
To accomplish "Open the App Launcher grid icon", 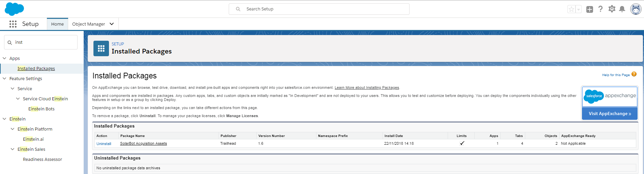I will (x=13, y=24).
